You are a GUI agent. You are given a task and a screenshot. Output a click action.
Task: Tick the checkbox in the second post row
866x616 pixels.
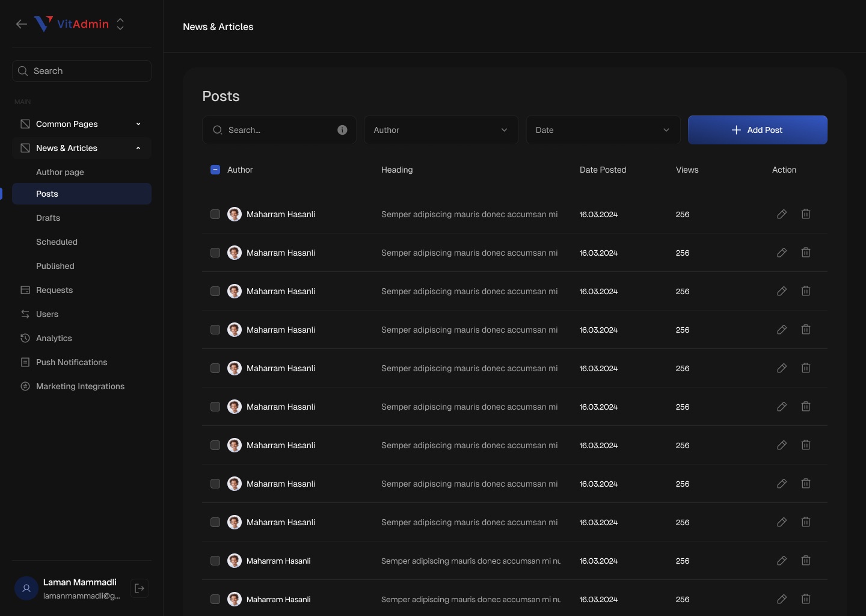pos(215,253)
